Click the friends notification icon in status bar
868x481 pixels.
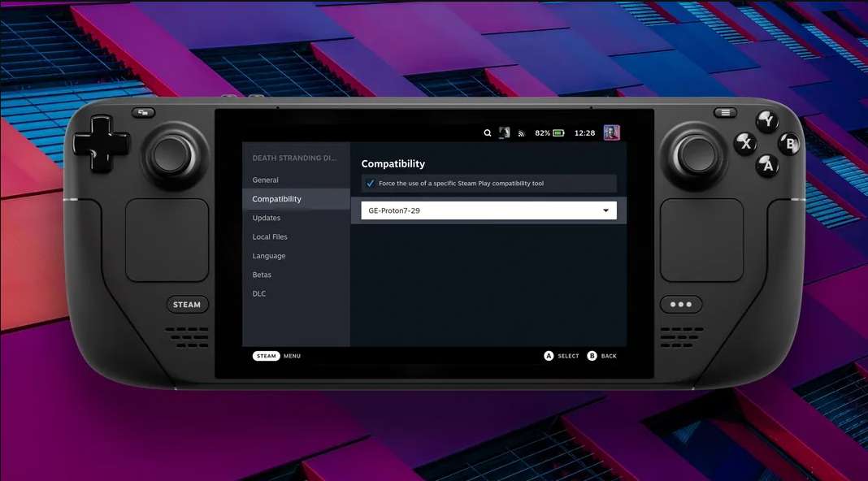point(505,132)
